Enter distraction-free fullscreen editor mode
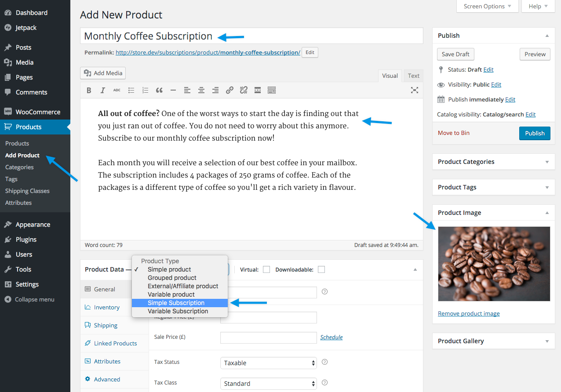The image size is (561, 392). tap(414, 90)
